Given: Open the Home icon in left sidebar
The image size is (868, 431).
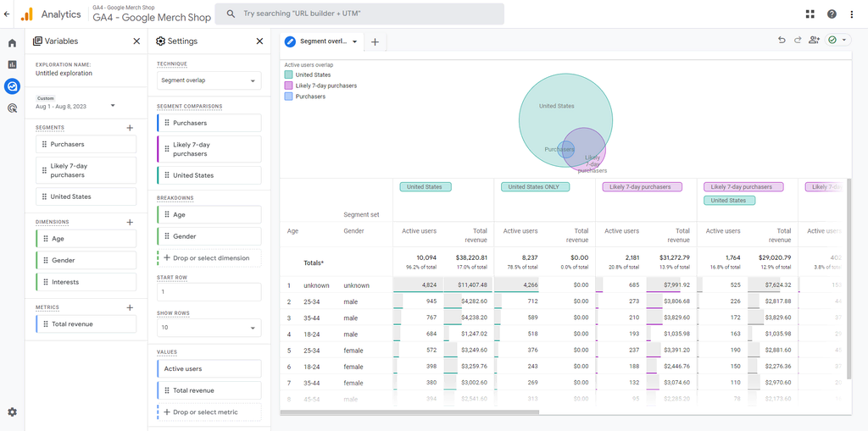Looking at the screenshot, I should [12, 43].
